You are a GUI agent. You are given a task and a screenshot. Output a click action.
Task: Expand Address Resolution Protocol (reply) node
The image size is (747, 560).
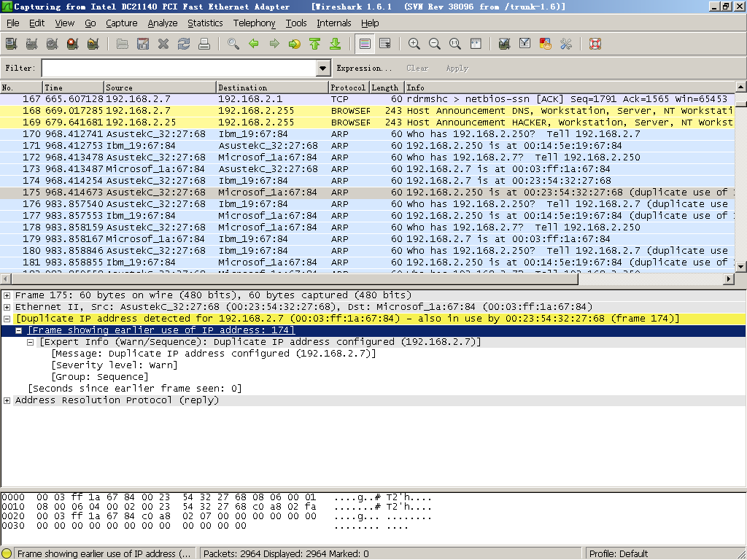(x=7, y=400)
